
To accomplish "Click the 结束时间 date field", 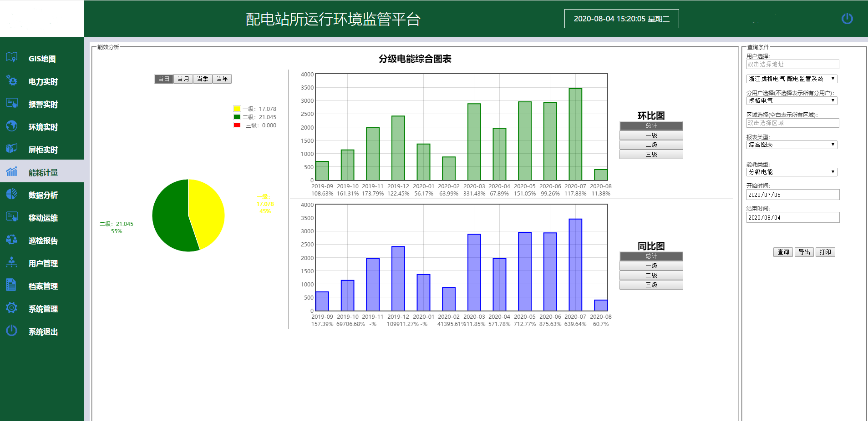I will (x=792, y=217).
